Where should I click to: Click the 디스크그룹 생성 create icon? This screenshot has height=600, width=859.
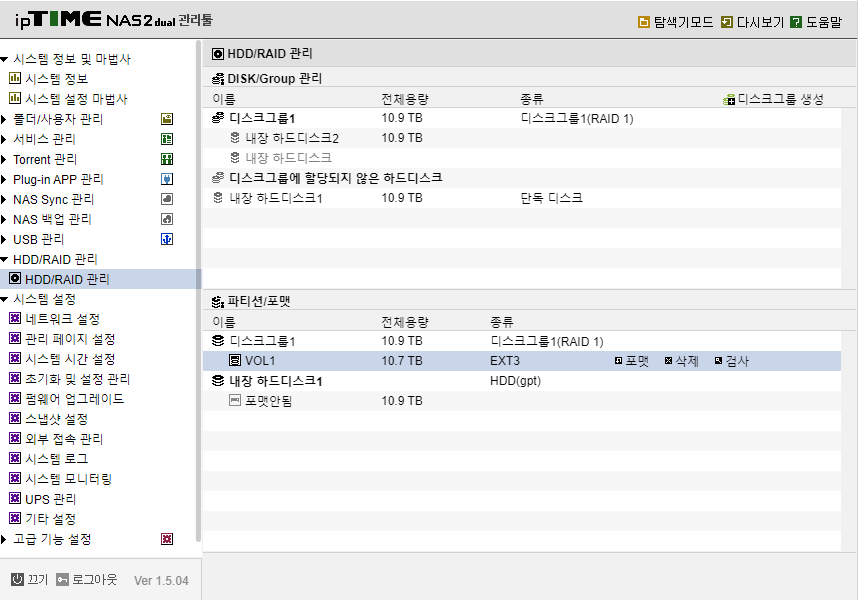coord(729,100)
